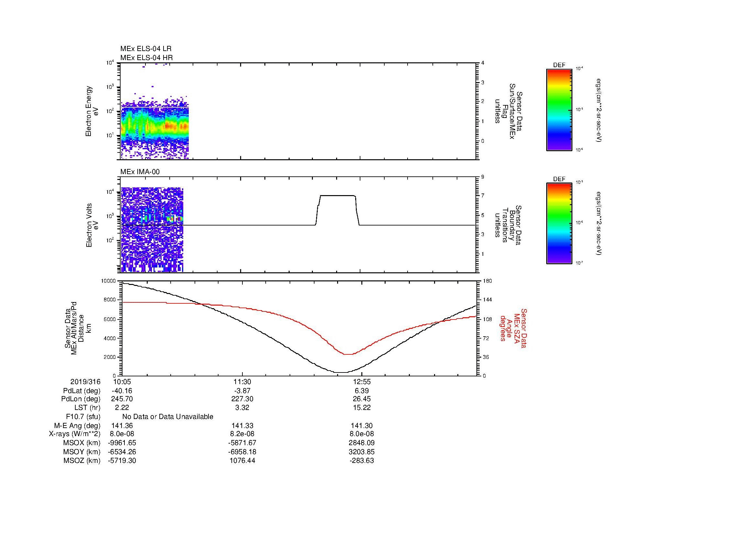756x534 pixels.
Task: Click MSOZ value 1076.44
Action: [242, 461]
